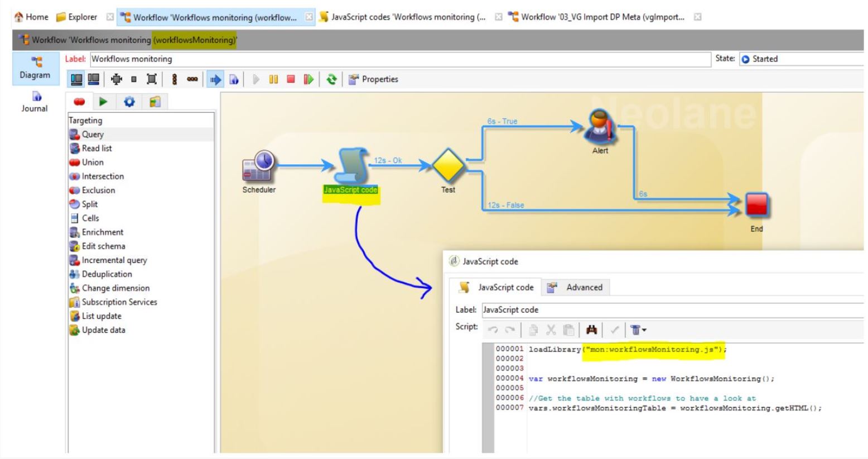Select Incremental query in the Targeting list

(114, 260)
